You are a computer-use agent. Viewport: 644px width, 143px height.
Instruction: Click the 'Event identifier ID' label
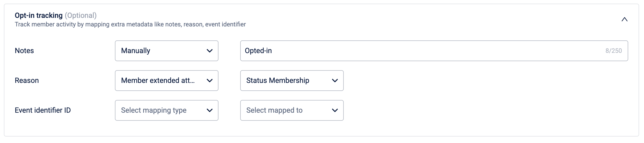click(x=43, y=110)
